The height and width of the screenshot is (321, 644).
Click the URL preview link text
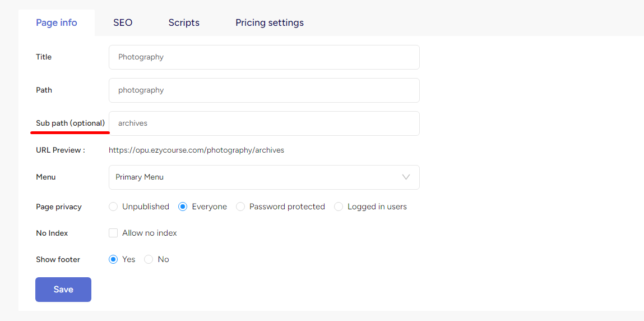196,150
